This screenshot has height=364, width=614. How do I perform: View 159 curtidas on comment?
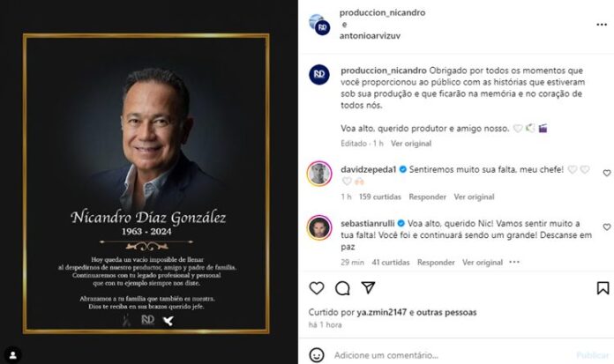pyautogui.click(x=380, y=197)
